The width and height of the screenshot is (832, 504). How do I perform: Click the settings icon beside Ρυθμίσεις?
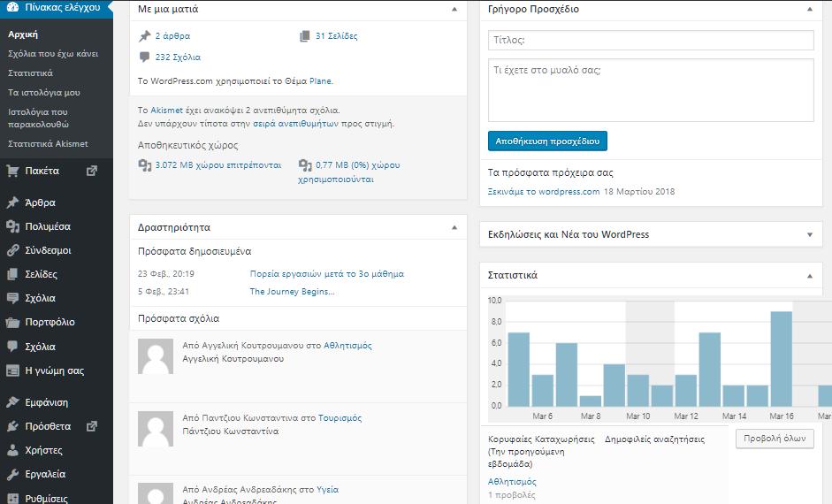click(12, 498)
